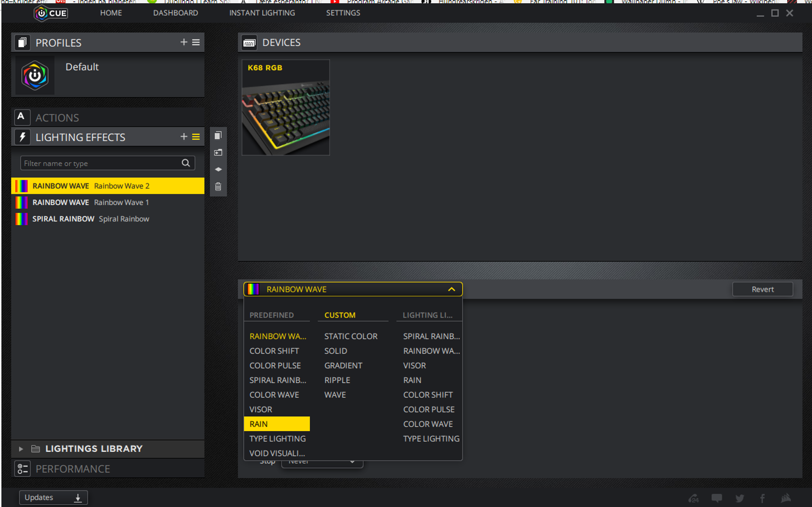The height and width of the screenshot is (507, 812).
Task: Add a new profile with the plus icon
Action: 184,42
